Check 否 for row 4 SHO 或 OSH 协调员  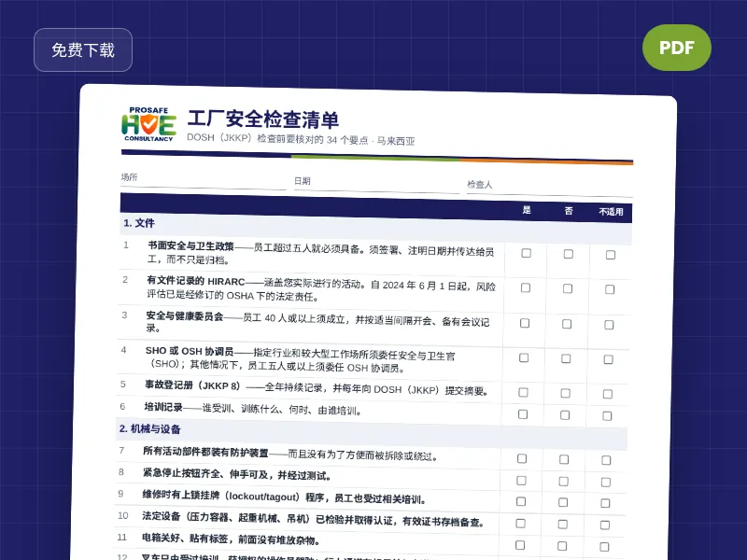[x=566, y=358]
